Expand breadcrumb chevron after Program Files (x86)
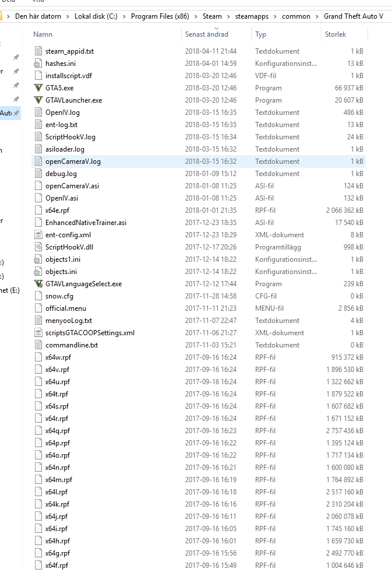 click(196, 16)
